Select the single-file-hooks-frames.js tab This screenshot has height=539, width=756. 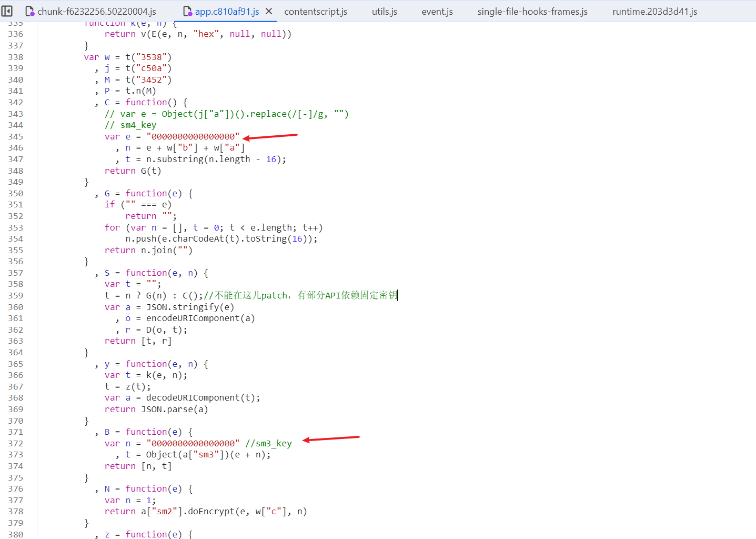[x=532, y=12]
